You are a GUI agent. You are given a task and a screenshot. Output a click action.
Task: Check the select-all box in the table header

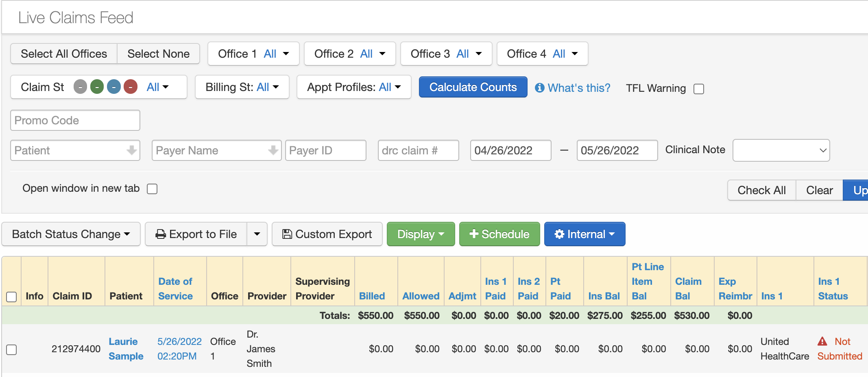11,297
